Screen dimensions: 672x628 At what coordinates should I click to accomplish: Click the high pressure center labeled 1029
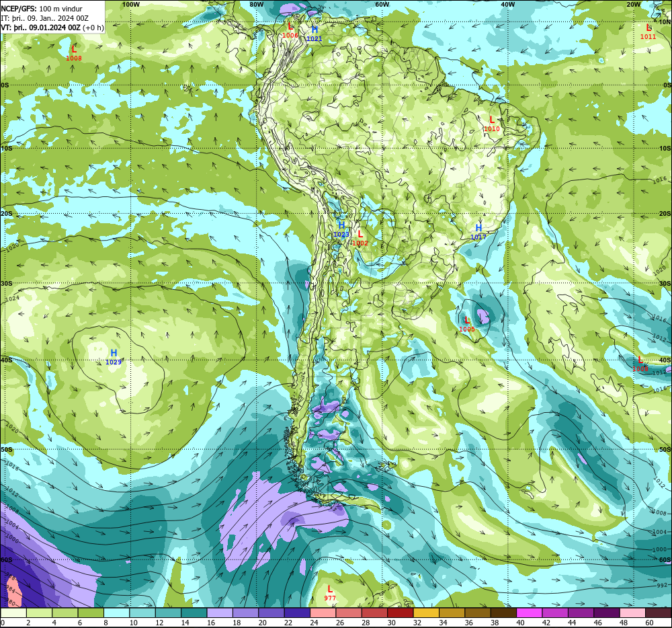pyautogui.click(x=114, y=356)
